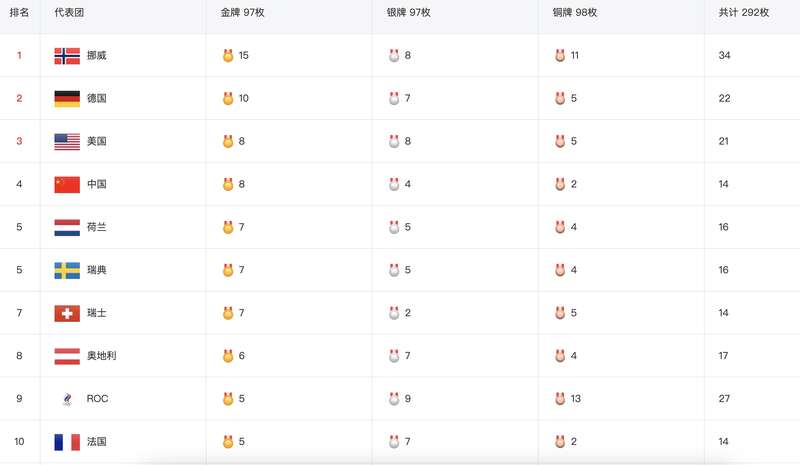
Task: Click the Germany flag icon
Action: 67,99
